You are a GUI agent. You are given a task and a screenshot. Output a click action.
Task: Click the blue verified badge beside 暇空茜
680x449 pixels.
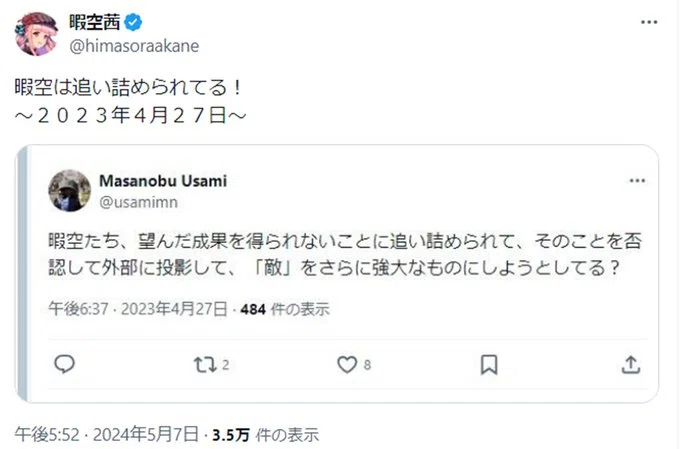[133, 22]
